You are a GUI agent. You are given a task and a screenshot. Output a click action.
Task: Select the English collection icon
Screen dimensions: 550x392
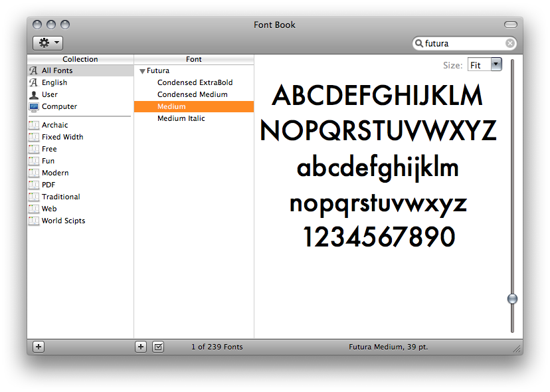click(x=34, y=82)
